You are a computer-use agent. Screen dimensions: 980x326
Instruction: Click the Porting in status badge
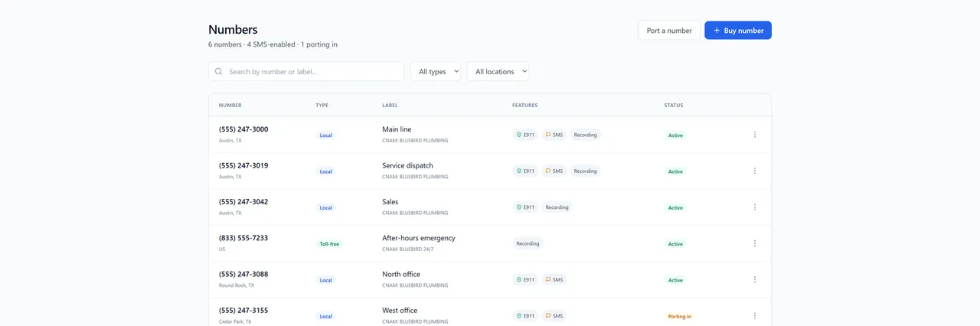[680, 316]
